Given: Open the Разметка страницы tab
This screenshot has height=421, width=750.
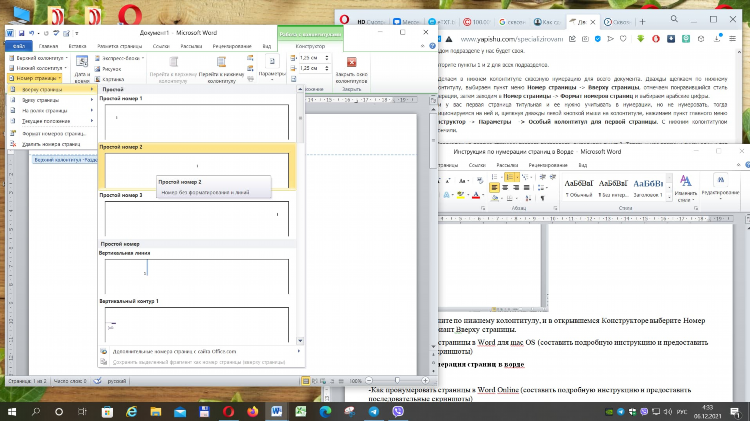Looking at the screenshot, I should (x=120, y=46).
